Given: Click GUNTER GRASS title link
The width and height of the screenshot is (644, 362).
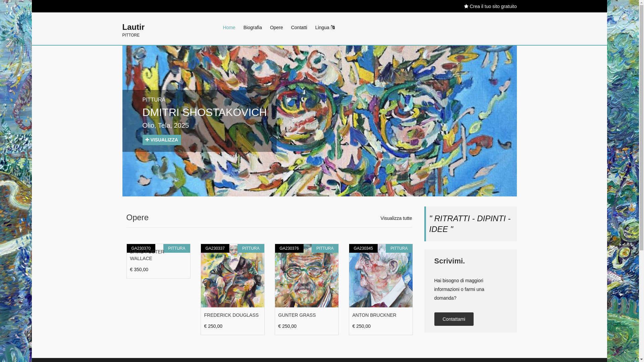Looking at the screenshot, I should (x=297, y=315).
